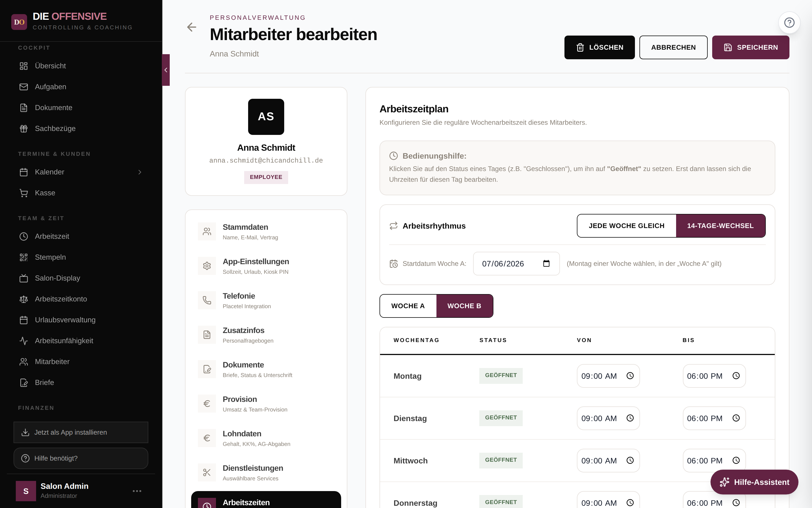Viewport: 812px width, 508px height.
Task: Open the Salon Admin three-dots menu
Action: point(137,491)
